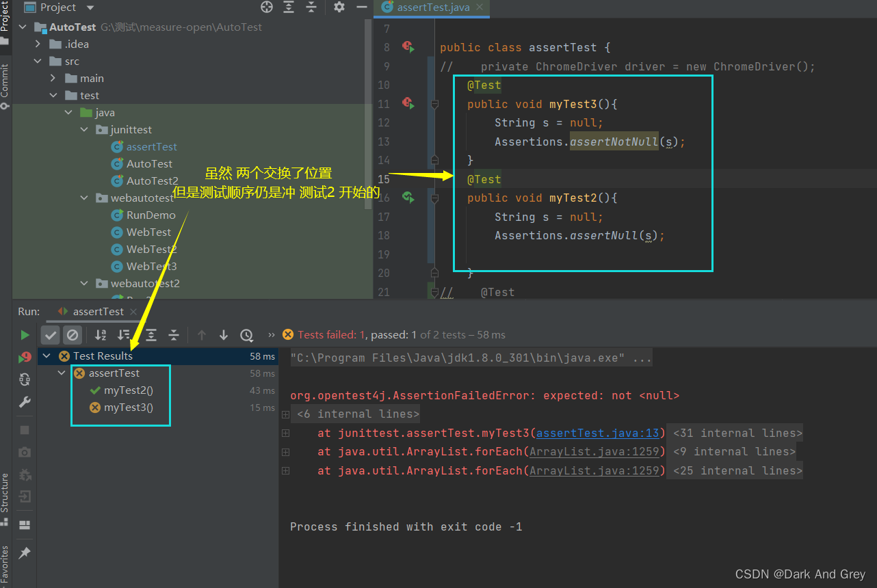Pin the Run tab with pin icon
The height and width of the screenshot is (588, 877).
pos(25,553)
